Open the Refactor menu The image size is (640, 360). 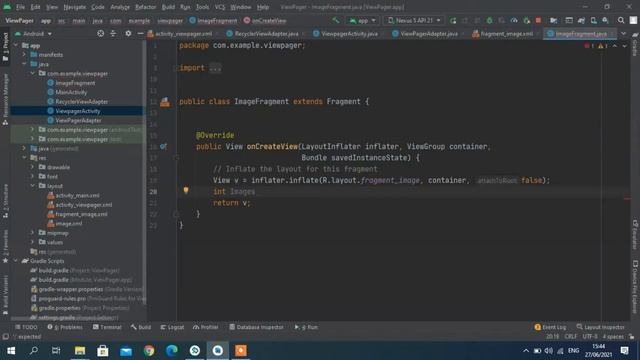145,7
